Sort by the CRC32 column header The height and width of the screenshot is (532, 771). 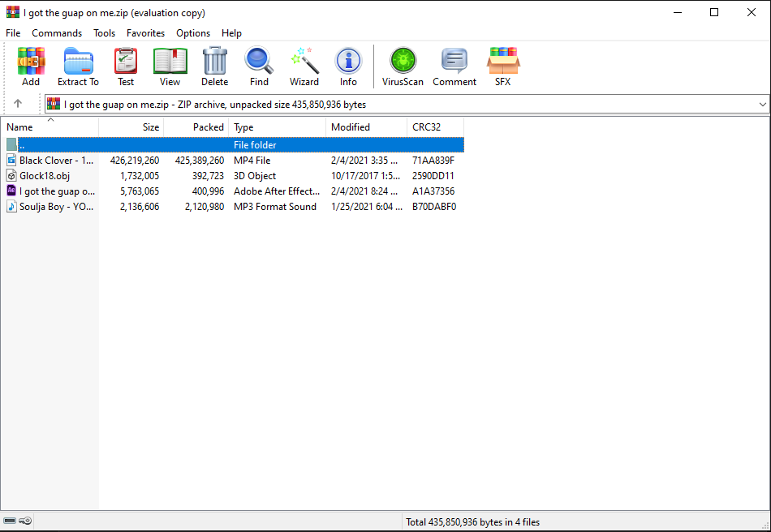pyautogui.click(x=435, y=127)
